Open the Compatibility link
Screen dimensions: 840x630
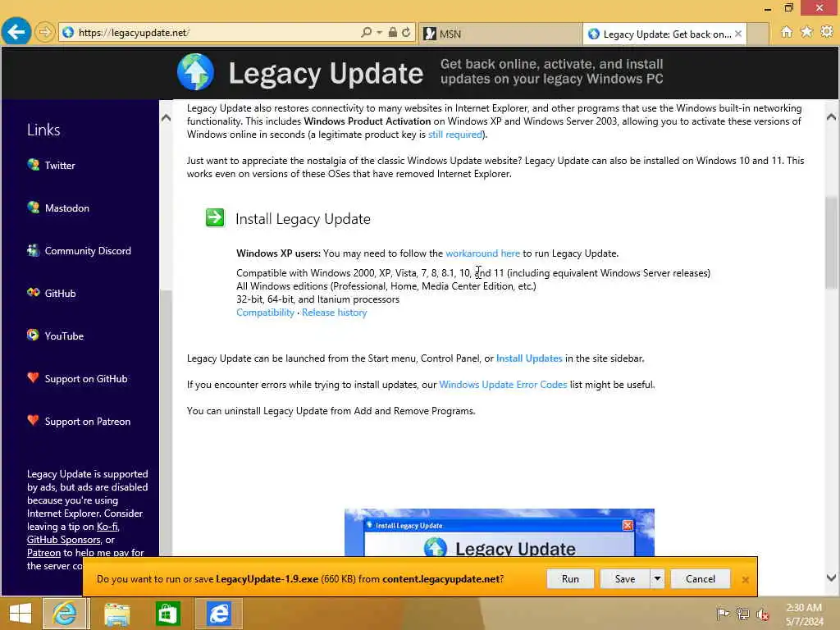click(x=265, y=313)
